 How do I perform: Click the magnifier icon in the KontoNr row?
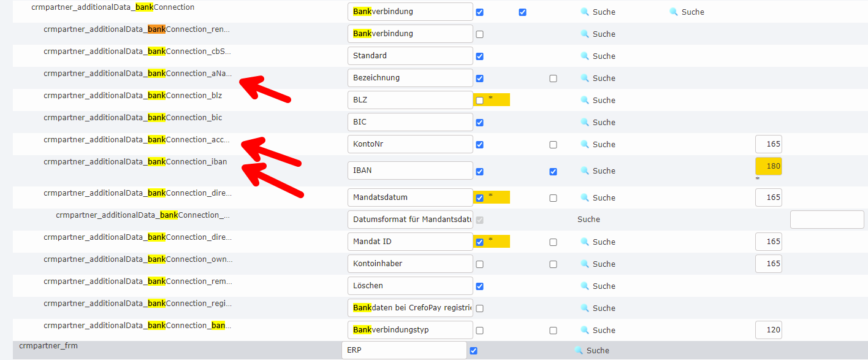(584, 144)
